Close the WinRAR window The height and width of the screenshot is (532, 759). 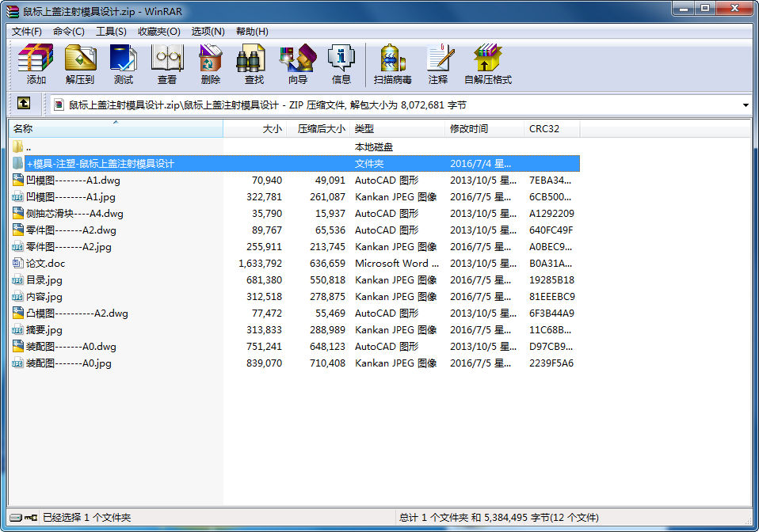pos(734,9)
